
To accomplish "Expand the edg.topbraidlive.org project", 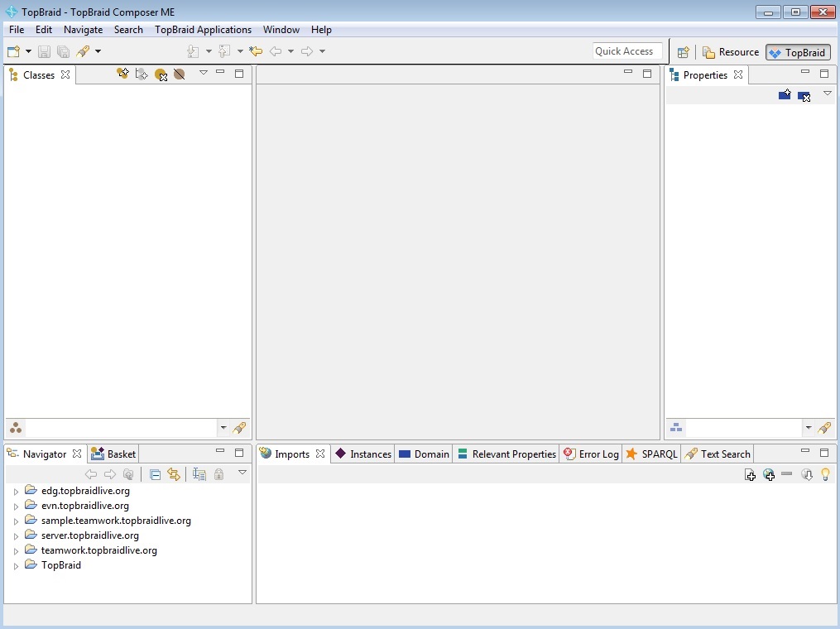I will click(x=16, y=490).
